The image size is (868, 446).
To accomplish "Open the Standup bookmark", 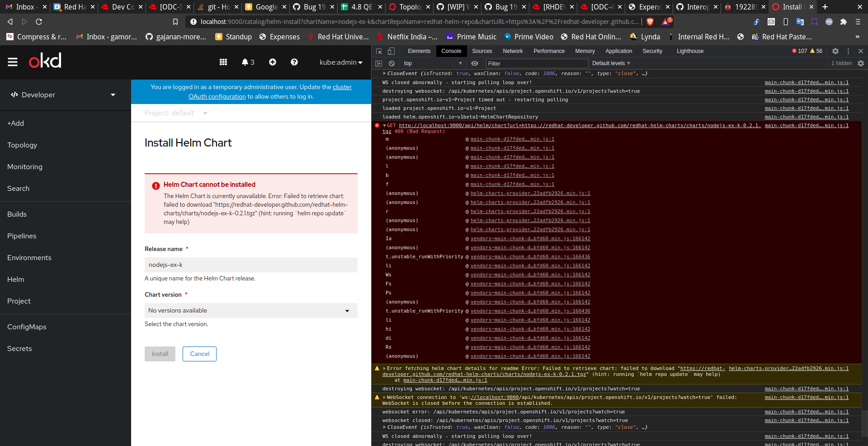I will [x=233, y=37].
